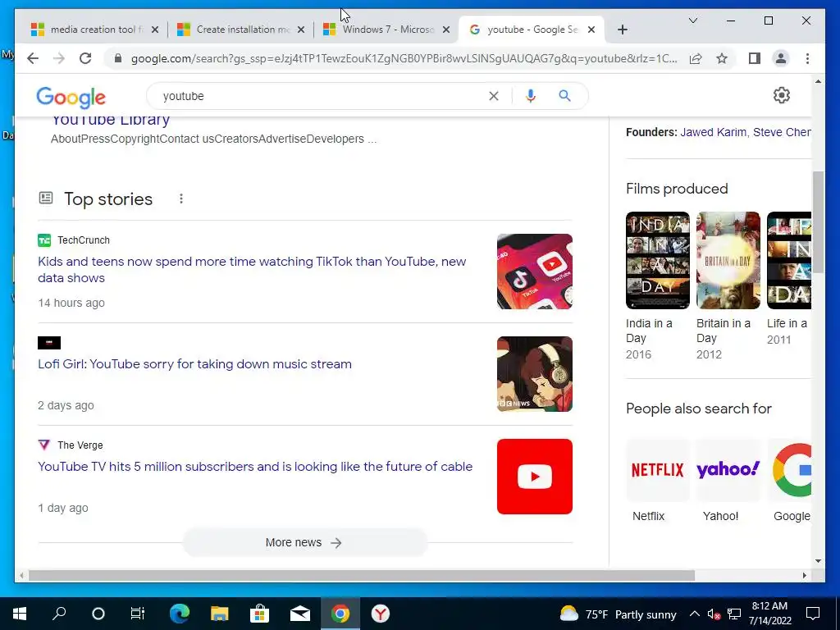Click the Google logo
The image size is (840, 630).
pyautogui.click(x=71, y=98)
